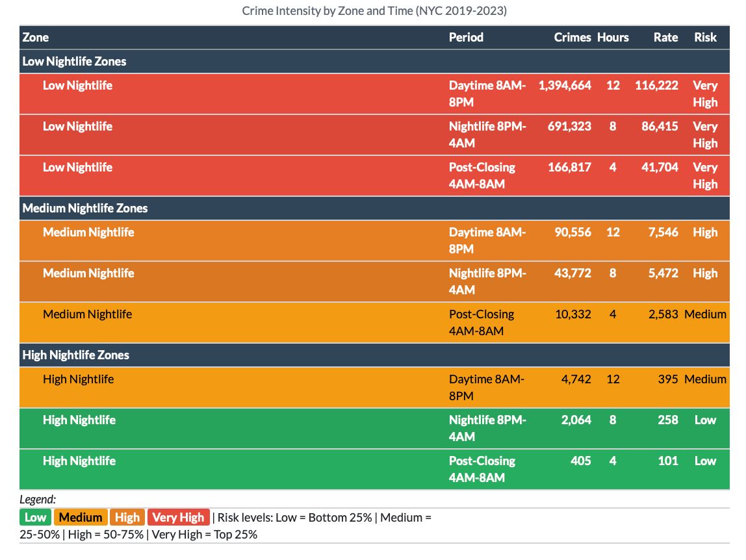Select the 7,546 rate cell

pyautogui.click(x=663, y=233)
